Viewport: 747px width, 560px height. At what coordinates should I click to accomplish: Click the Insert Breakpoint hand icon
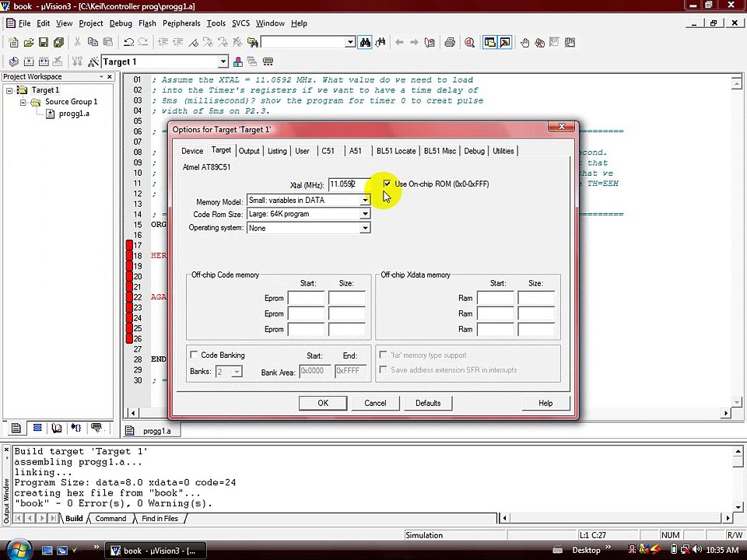(524, 42)
